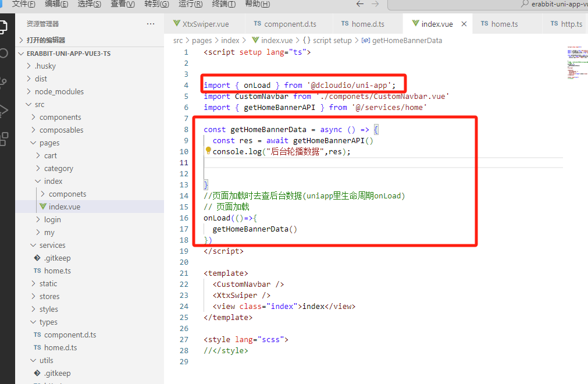
Task: Click the lightbulb quick-fix icon on line 10
Action: point(208,151)
